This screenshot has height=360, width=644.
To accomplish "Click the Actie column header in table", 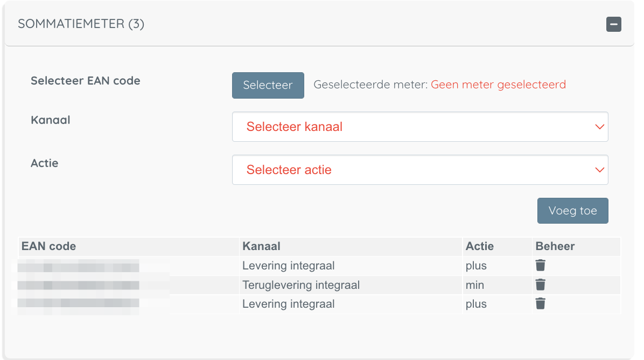I will point(479,246).
